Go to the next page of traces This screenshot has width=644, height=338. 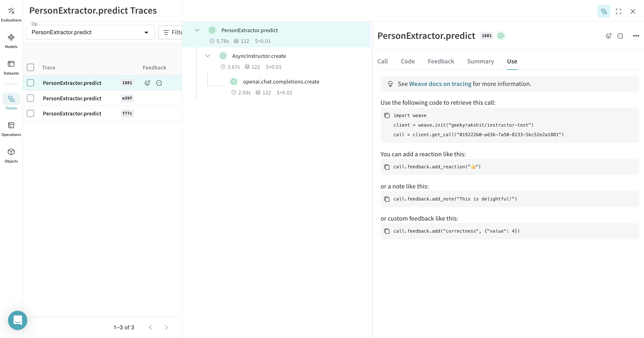[166, 327]
